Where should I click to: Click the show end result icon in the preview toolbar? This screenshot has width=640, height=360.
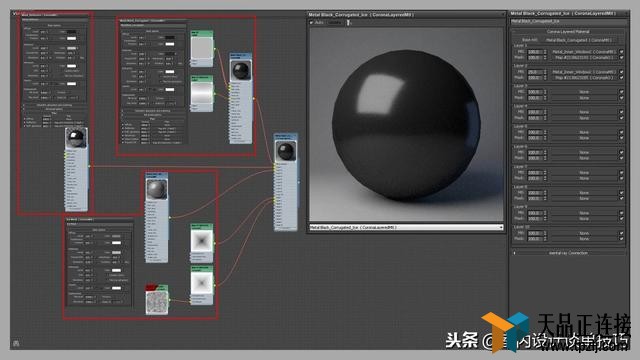(x=348, y=22)
